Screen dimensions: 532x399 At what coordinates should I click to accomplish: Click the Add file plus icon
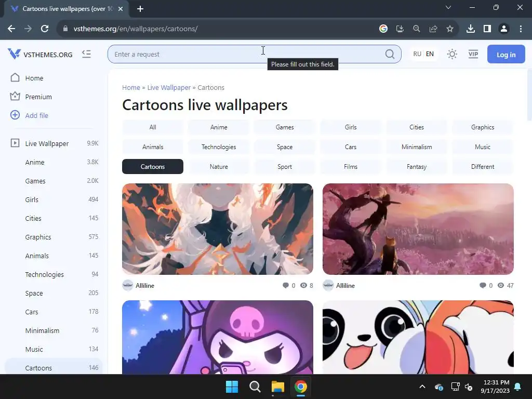15,115
